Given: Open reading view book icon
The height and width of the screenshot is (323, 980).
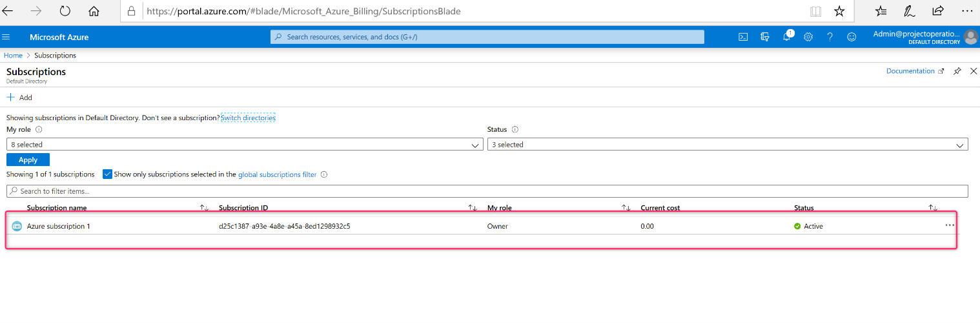Looking at the screenshot, I should coord(816,11).
